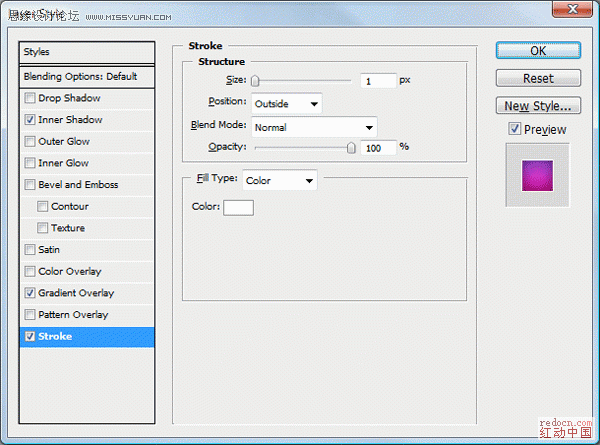Open the Gradient Overlay settings row

coord(87,293)
